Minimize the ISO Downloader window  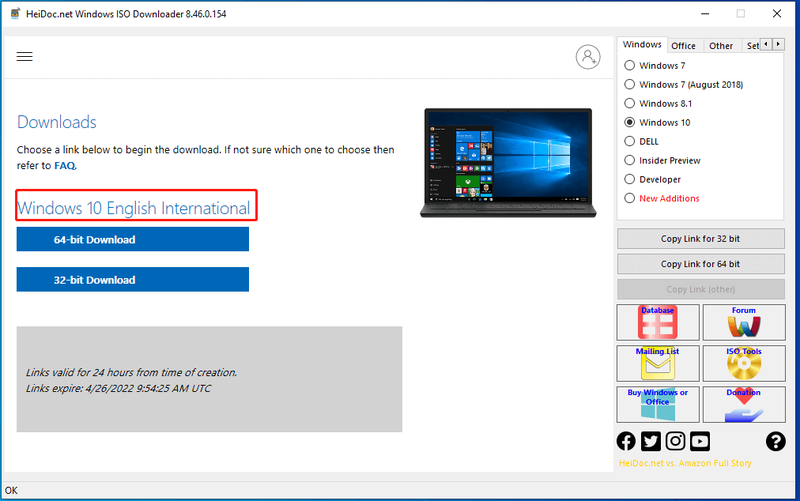point(705,14)
